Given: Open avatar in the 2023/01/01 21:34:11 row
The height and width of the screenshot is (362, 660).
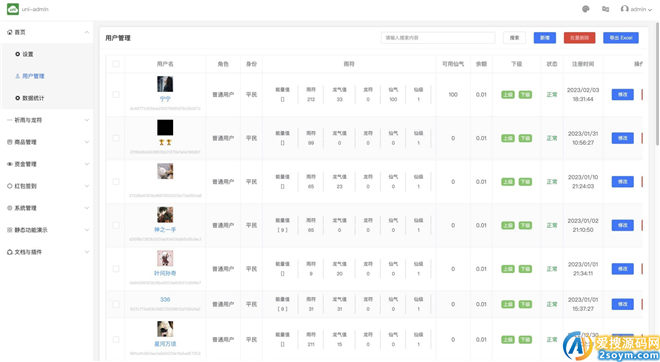Looking at the screenshot, I should [165, 258].
